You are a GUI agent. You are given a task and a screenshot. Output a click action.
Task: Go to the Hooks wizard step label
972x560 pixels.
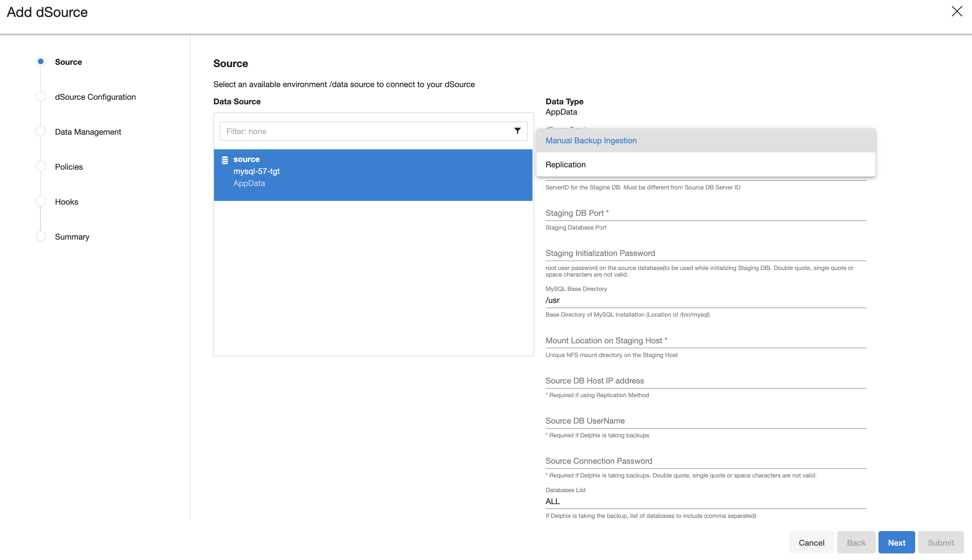coord(67,202)
